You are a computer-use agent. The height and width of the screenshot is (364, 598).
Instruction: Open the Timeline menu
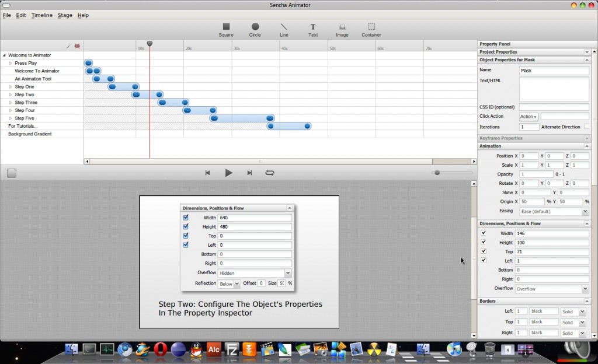41,15
